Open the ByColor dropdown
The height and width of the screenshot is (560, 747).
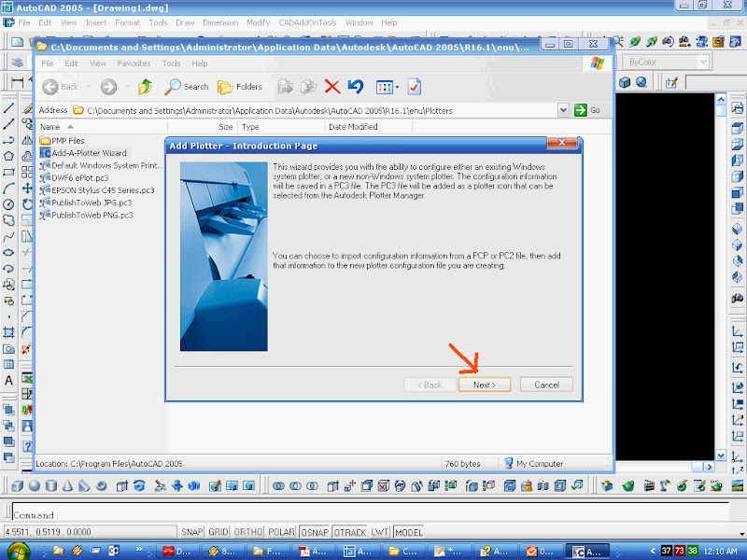coord(703,62)
